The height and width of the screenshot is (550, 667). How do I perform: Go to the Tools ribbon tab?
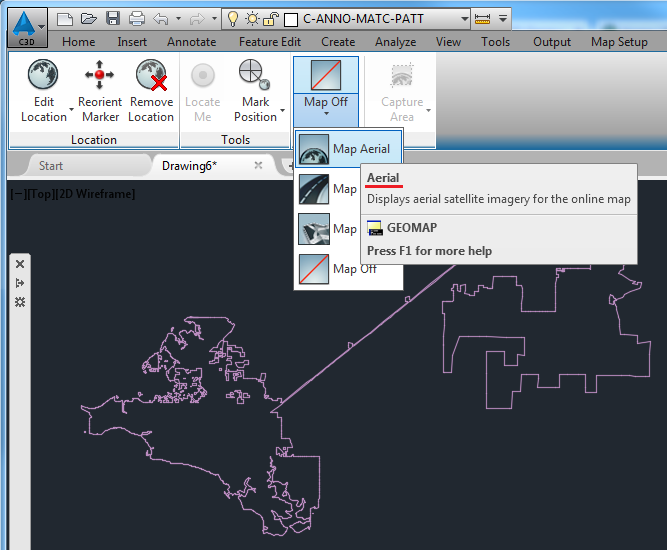(x=496, y=42)
